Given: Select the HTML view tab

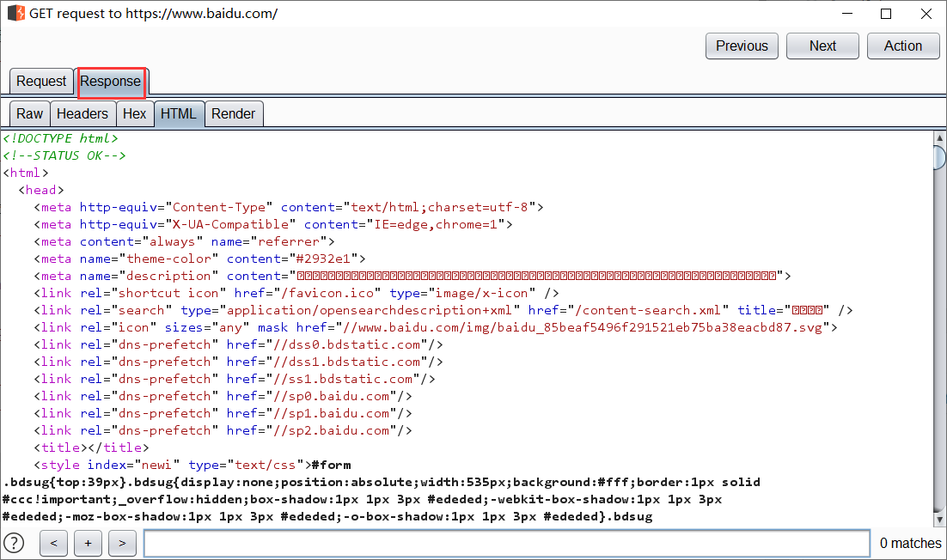Looking at the screenshot, I should click(179, 114).
